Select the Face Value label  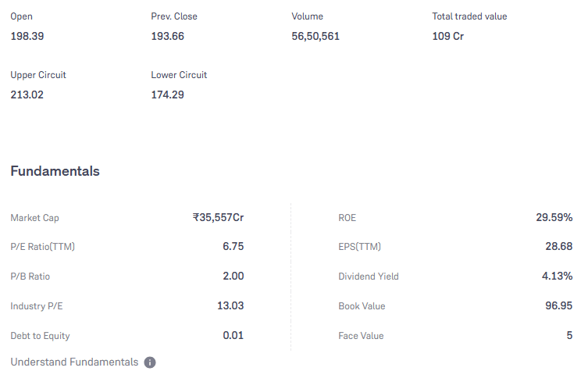point(361,336)
